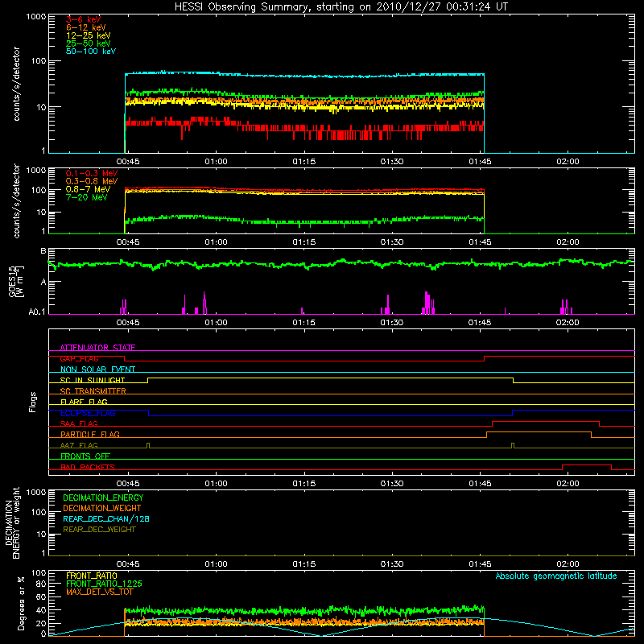
Task: Click the 02:00 tick under the keV panel
Action: click(568, 162)
